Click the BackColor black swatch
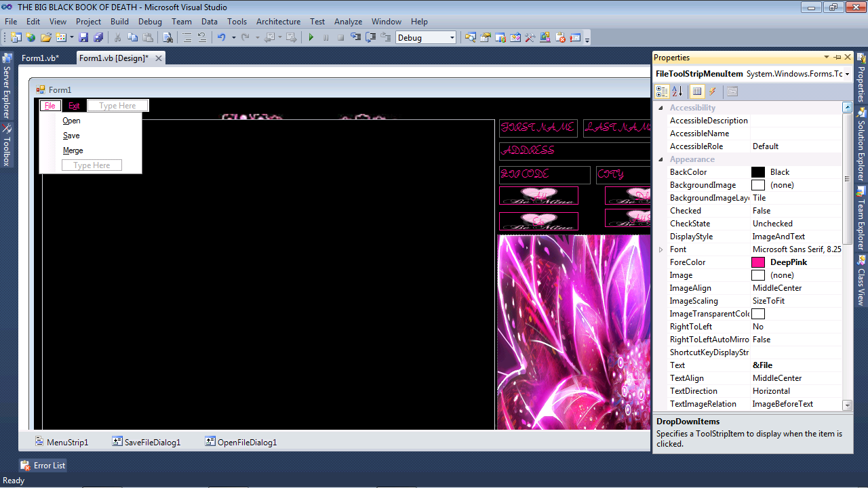 pos(758,172)
